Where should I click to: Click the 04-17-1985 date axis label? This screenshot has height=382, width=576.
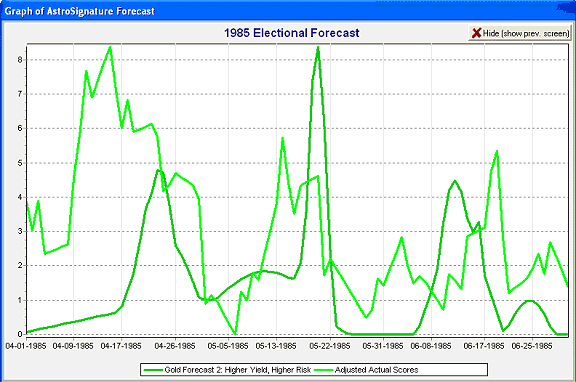click(121, 346)
